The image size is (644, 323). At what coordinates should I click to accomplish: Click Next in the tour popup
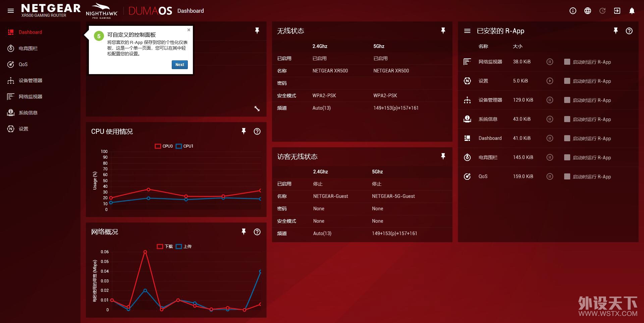[x=180, y=65]
